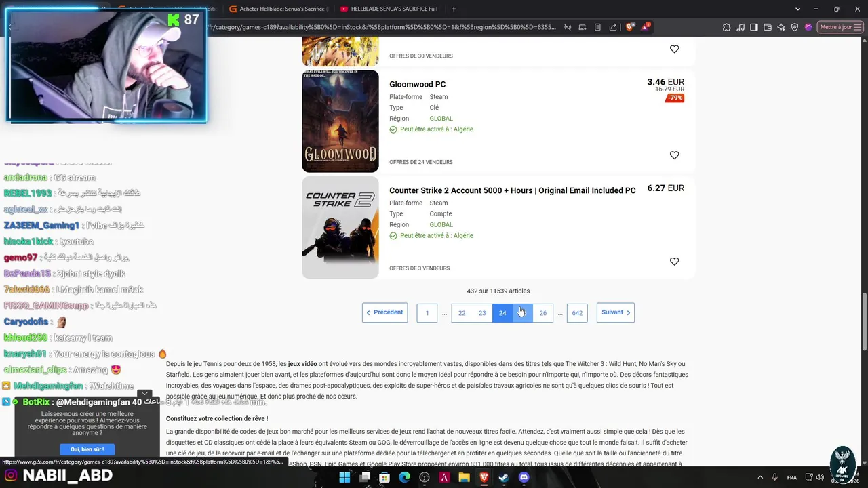Open OBS Studio from taskbar
Viewport: 868px width, 488px height.
click(x=425, y=477)
